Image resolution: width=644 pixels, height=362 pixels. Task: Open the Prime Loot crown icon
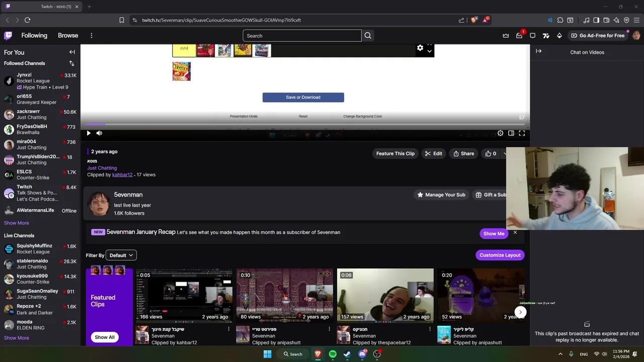pyautogui.click(x=506, y=36)
